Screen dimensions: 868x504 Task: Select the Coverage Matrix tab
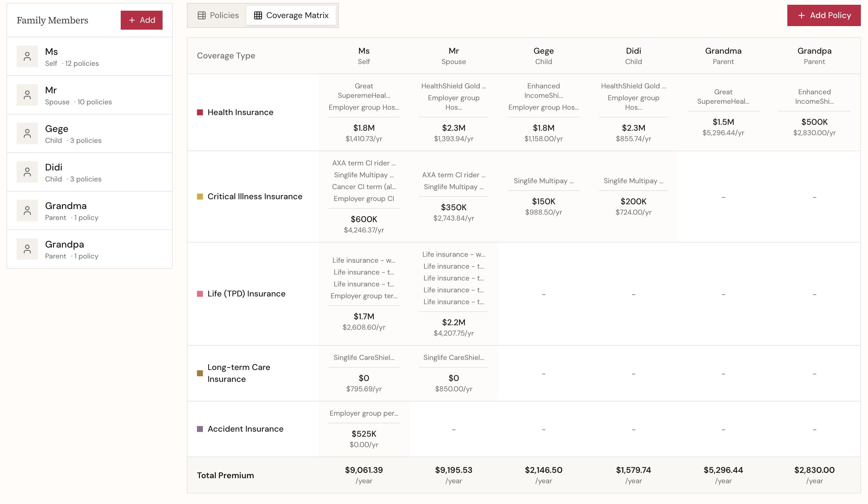pyautogui.click(x=291, y=15)
